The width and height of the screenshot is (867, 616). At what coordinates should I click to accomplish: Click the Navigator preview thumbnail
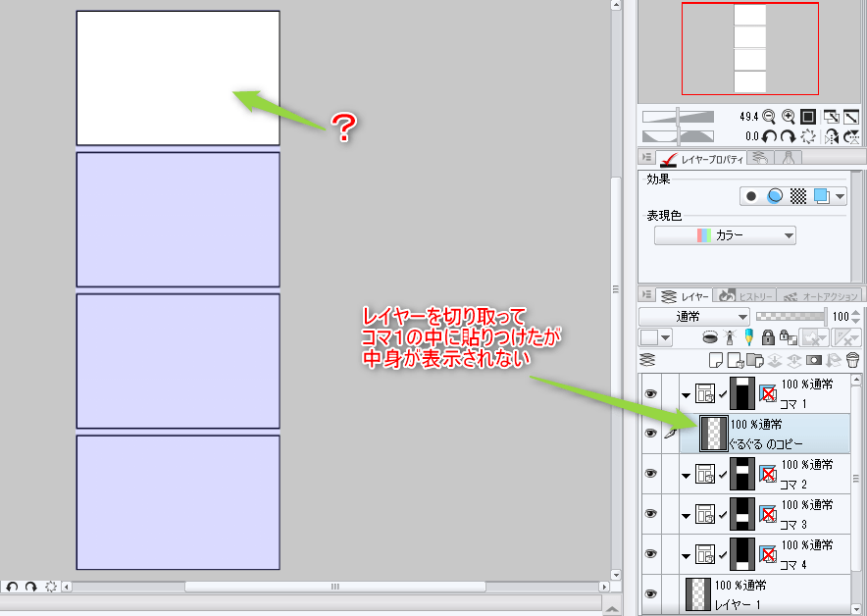pyautogui.click(x=750, y=49)
